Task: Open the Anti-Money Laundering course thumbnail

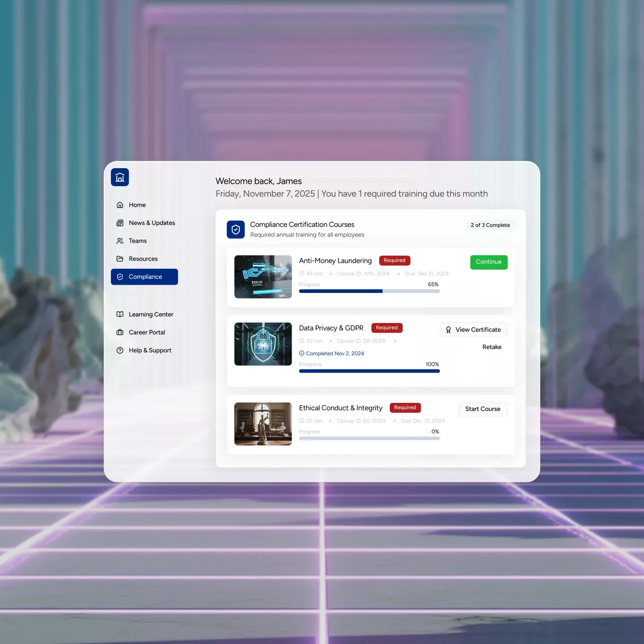Action: [263, 277]
